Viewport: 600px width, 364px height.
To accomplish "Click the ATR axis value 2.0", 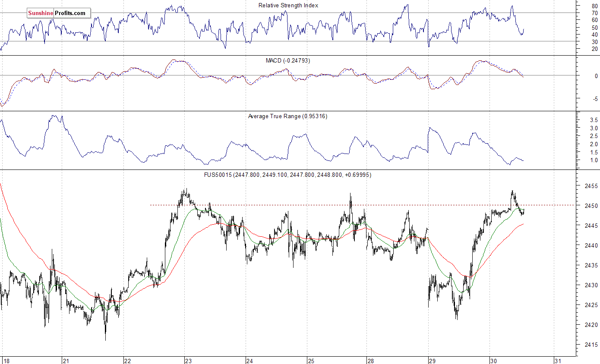I will point(594,144).
